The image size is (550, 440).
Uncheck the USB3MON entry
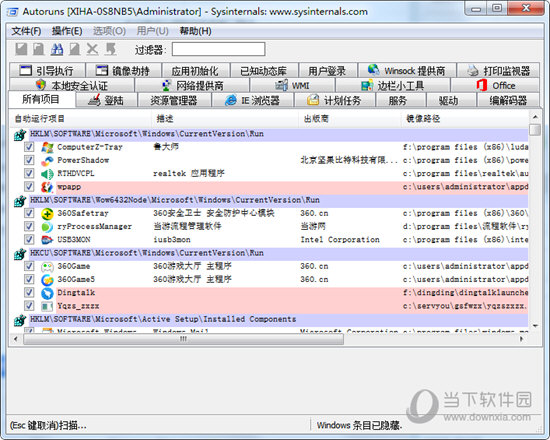tap(29, 240)
